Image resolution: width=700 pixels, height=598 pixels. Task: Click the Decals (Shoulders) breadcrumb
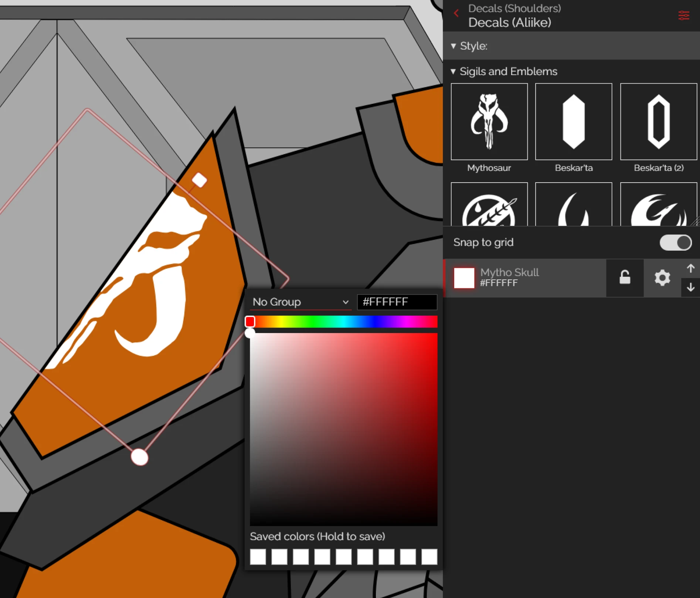click(514, 8)
